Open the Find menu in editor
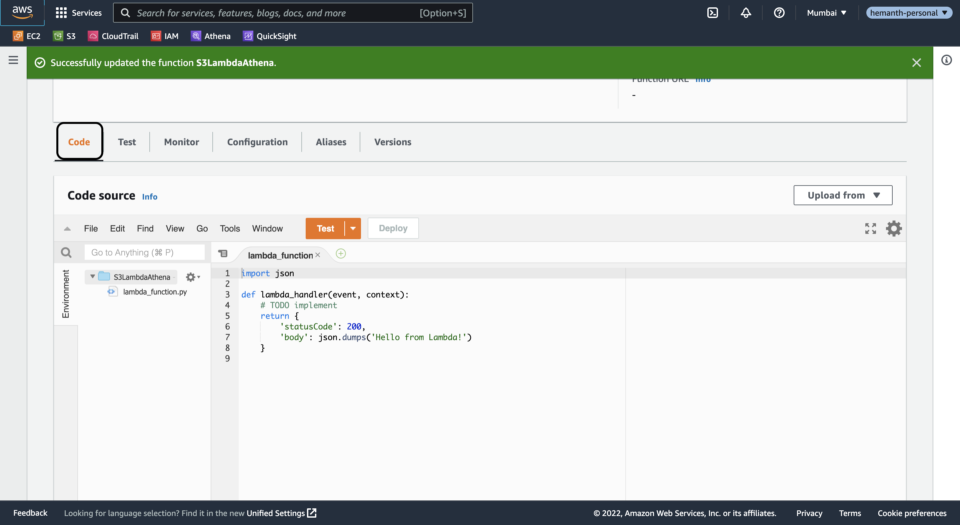960x525 pixels. 145,228
